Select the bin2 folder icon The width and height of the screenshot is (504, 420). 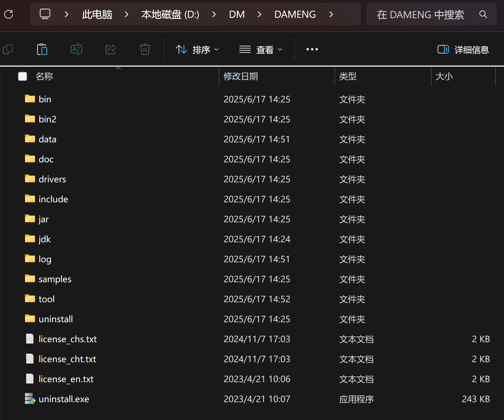click(30, 119)
